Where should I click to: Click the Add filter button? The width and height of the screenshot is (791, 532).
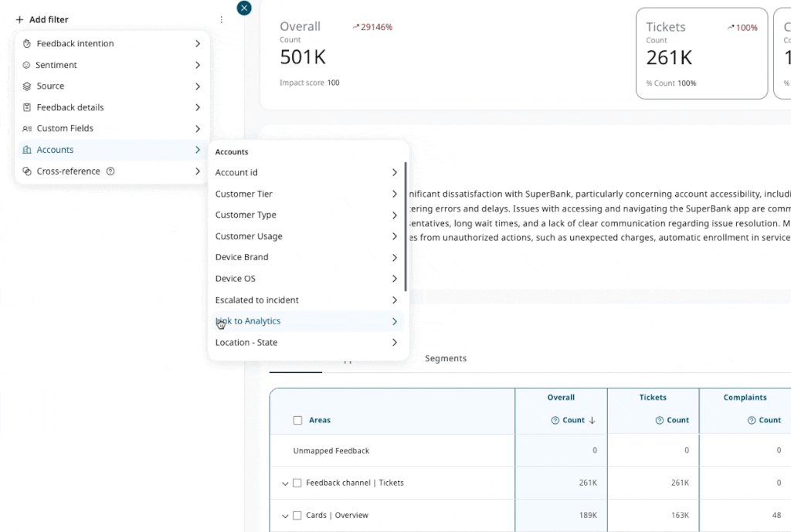click(42, 20)
